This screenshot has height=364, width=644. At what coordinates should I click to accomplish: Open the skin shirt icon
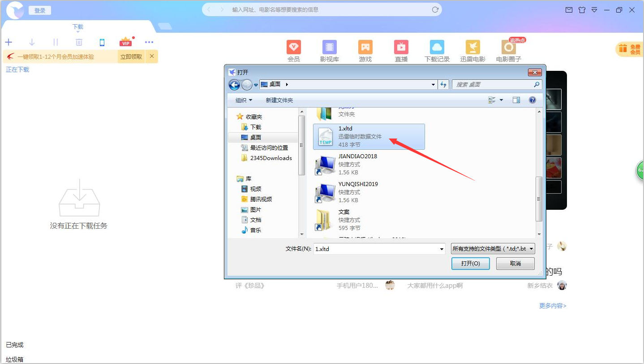tap(582, 9)
